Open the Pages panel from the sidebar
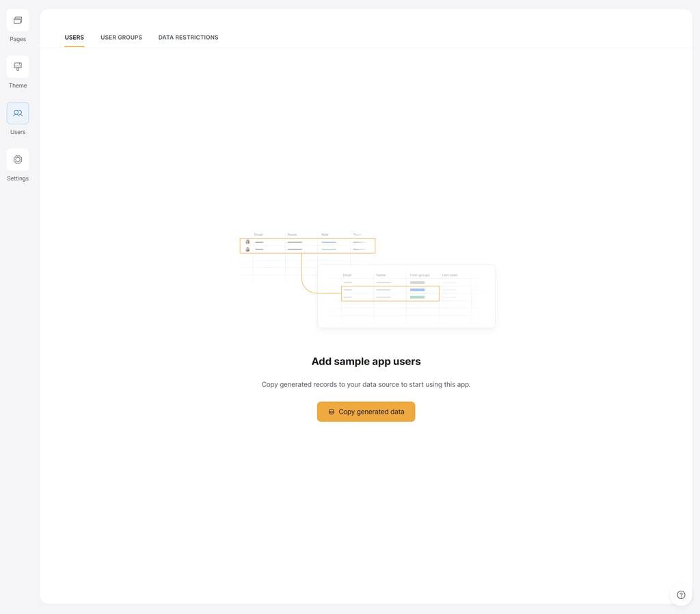Viewport: 700px width, 614px height. pyautogui.click(x=17, y=21)
